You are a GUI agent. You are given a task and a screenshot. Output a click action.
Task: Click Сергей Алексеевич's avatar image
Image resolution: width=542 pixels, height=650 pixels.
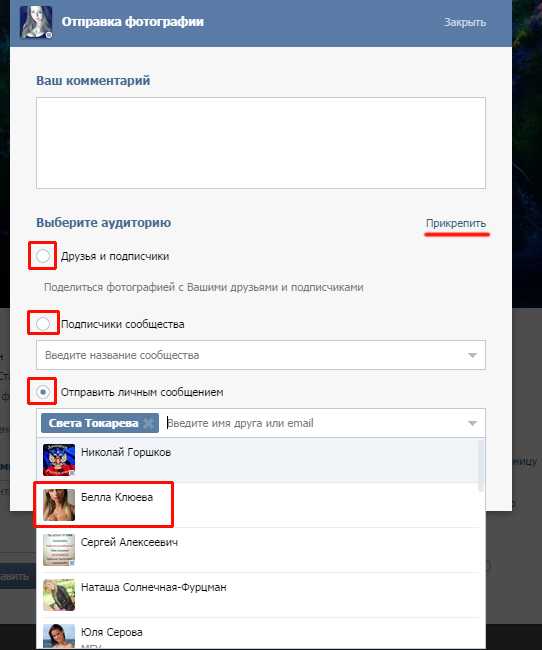click(59, 550)
